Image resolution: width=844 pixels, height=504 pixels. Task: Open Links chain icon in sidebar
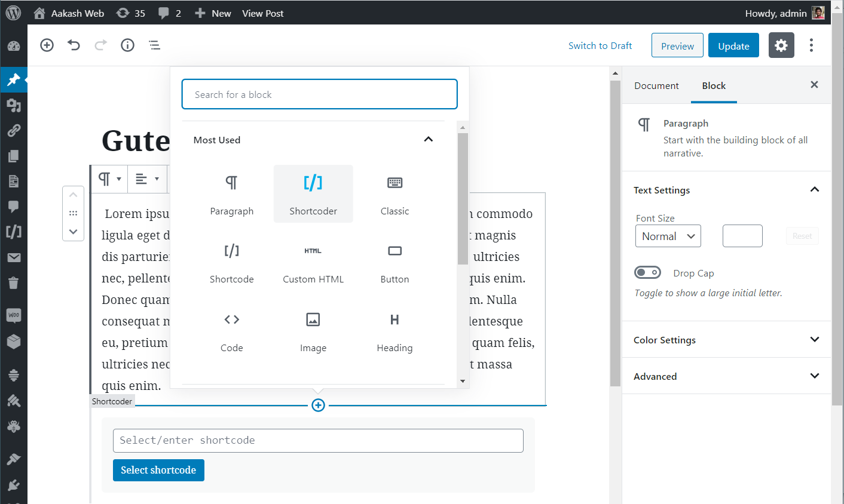tap(14, 131)
